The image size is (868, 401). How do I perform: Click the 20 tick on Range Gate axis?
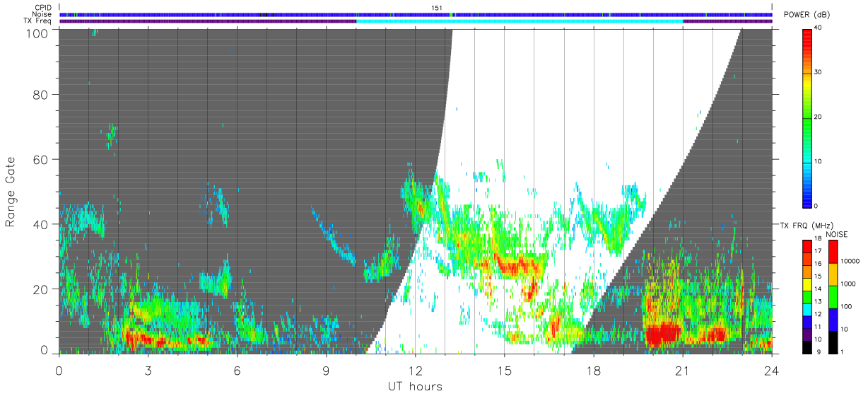40,289
